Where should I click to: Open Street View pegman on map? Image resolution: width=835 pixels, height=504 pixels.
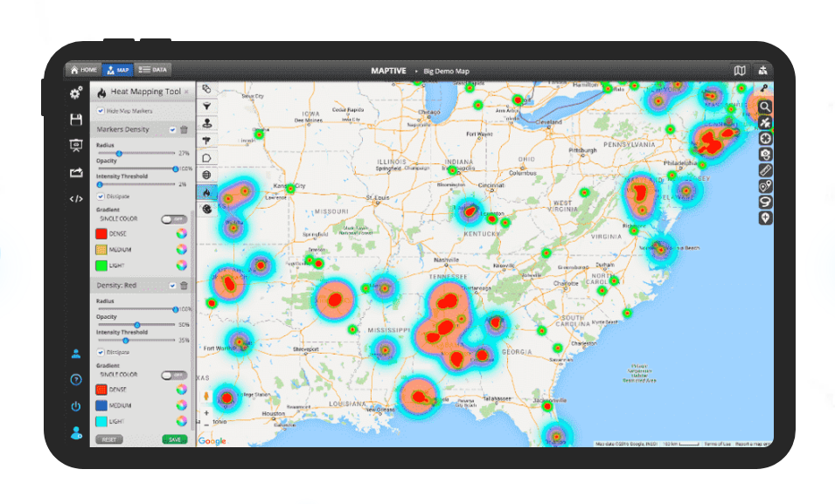206,397
